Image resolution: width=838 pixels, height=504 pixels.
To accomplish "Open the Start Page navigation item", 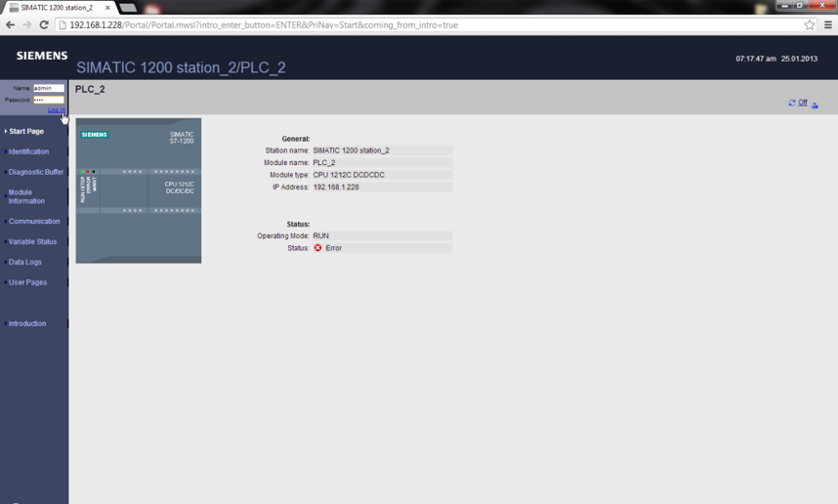I will [x=26, y=132].
